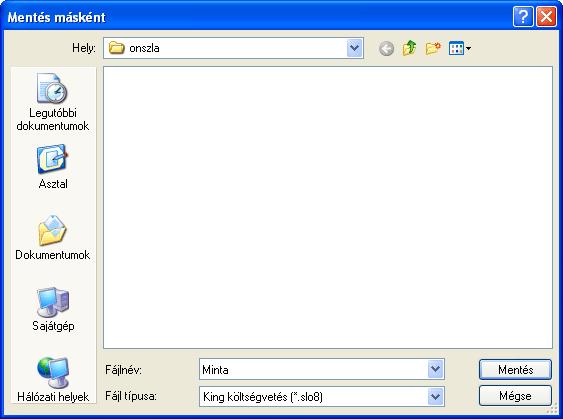
Task: Open Legutóbbi dokumentumok in the places bar
Action: 53,102
